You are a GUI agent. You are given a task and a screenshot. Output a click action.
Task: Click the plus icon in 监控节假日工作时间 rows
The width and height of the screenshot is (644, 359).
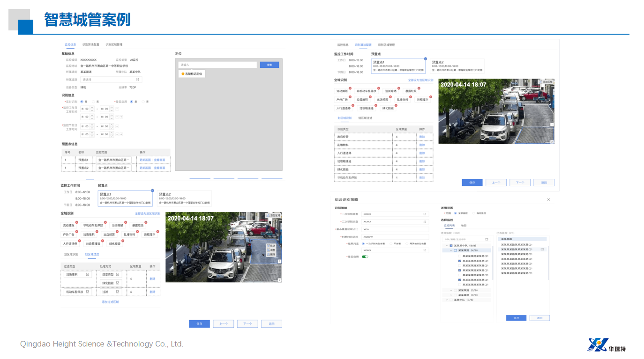point(121,134)
